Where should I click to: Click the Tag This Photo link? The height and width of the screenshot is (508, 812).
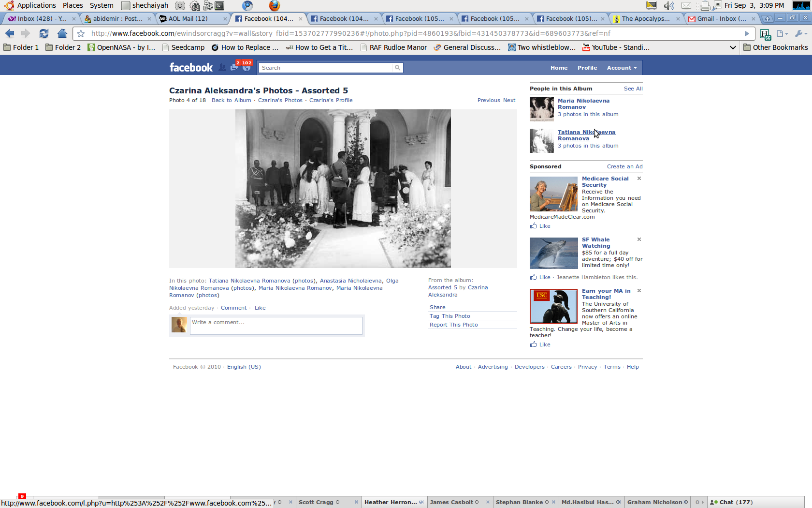click(449, 316)
